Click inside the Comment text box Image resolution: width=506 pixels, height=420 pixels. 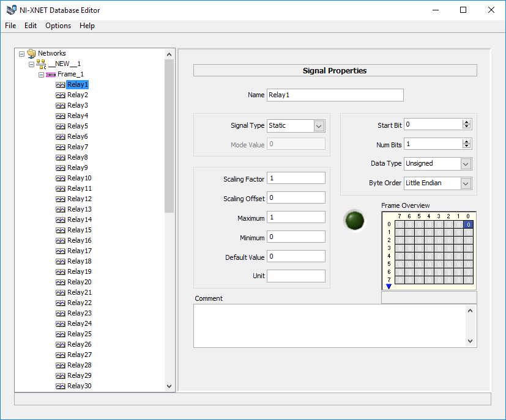click(329, 326)
